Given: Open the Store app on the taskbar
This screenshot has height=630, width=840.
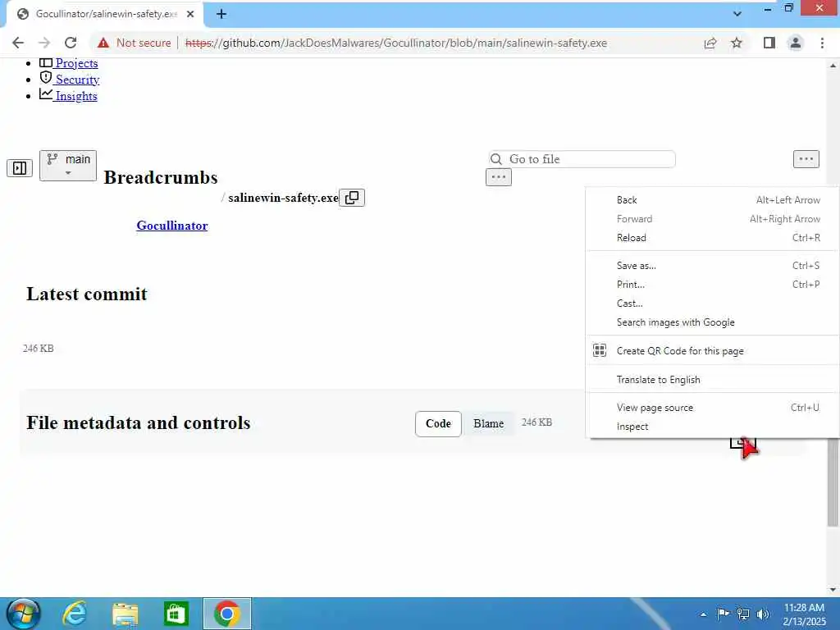Looking at the screenshot, I should click(x=176, y=614).
